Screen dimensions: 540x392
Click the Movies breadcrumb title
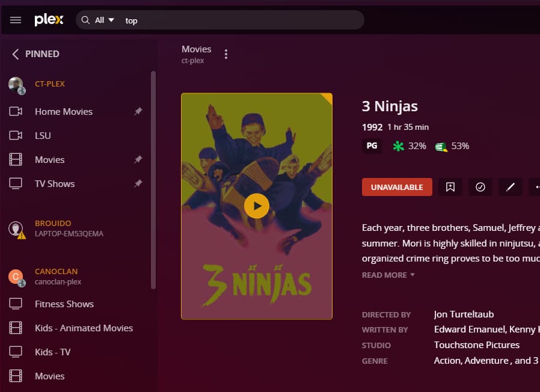(196, 49)
